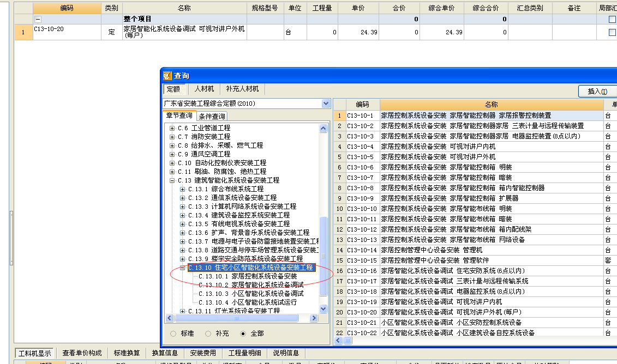617x364 pixels.
Task: Expand C.13.1 综合布线系统工程 node
Action: tap(183, 189)
